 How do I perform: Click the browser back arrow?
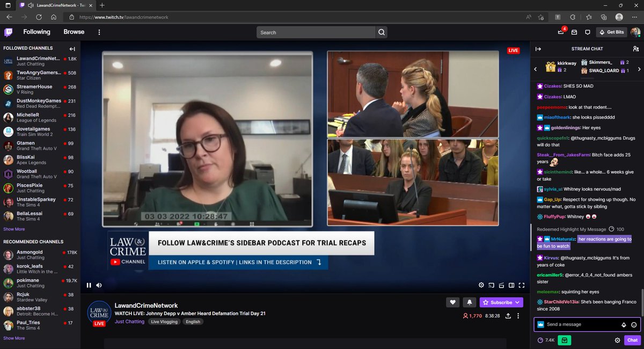tap(9, 17)
